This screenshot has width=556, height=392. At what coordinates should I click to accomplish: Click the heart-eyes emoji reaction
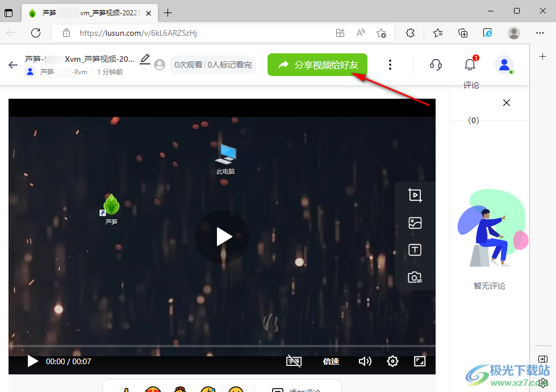(x=153, y=389)
